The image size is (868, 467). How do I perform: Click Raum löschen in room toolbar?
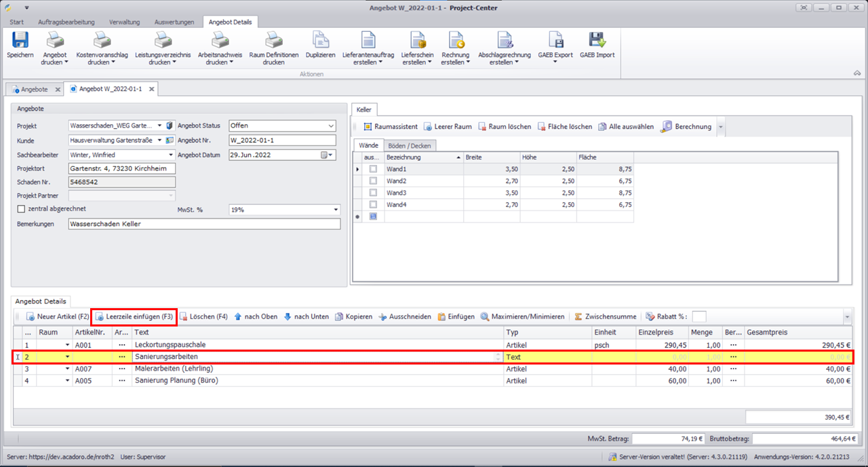(x=505, y=126)
